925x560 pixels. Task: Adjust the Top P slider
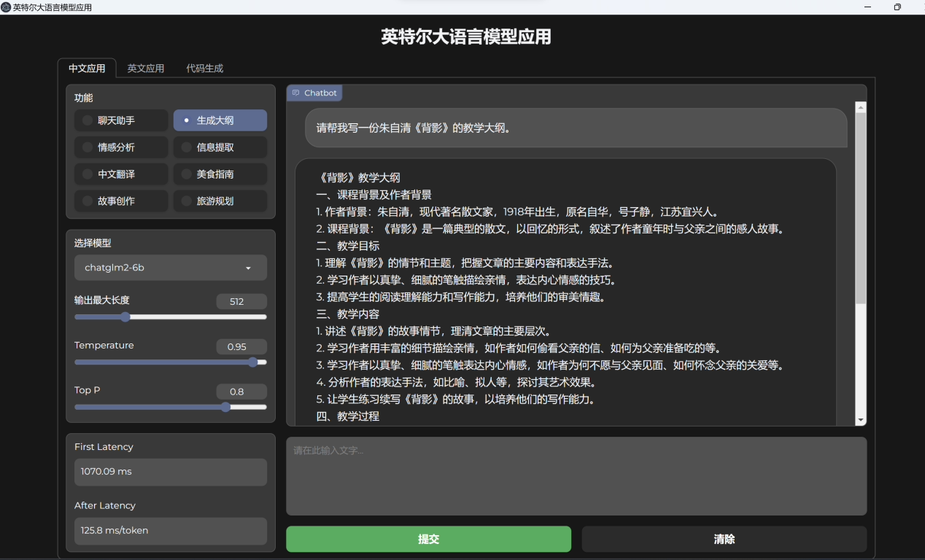tap(171, 408)
